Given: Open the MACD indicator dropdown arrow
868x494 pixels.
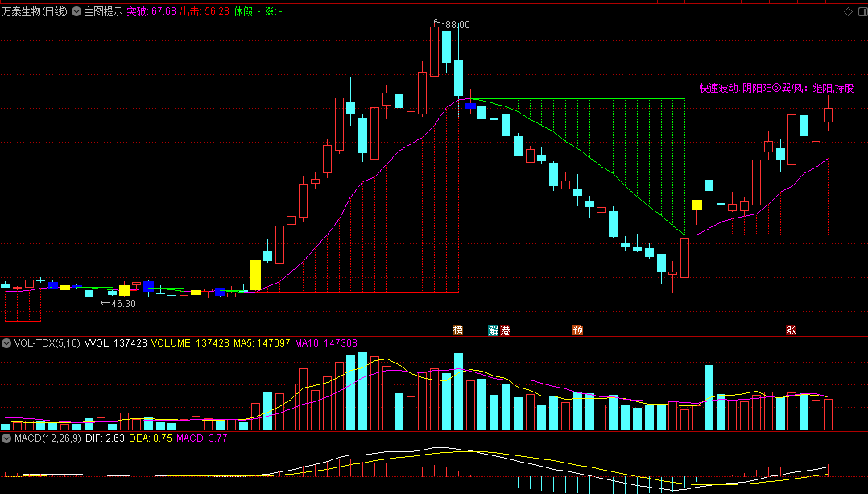Looking at the screenshot, I should click(6, 438).
